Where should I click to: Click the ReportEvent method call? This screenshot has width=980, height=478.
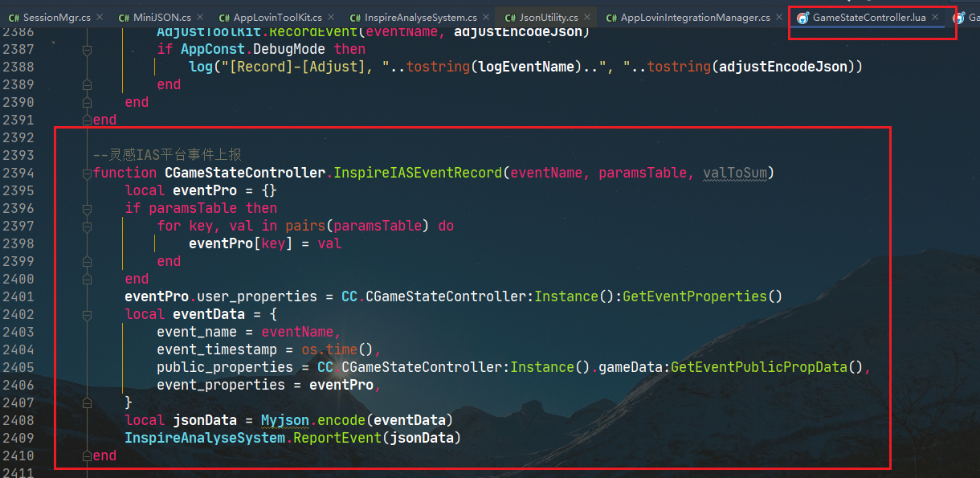point(337,438)
